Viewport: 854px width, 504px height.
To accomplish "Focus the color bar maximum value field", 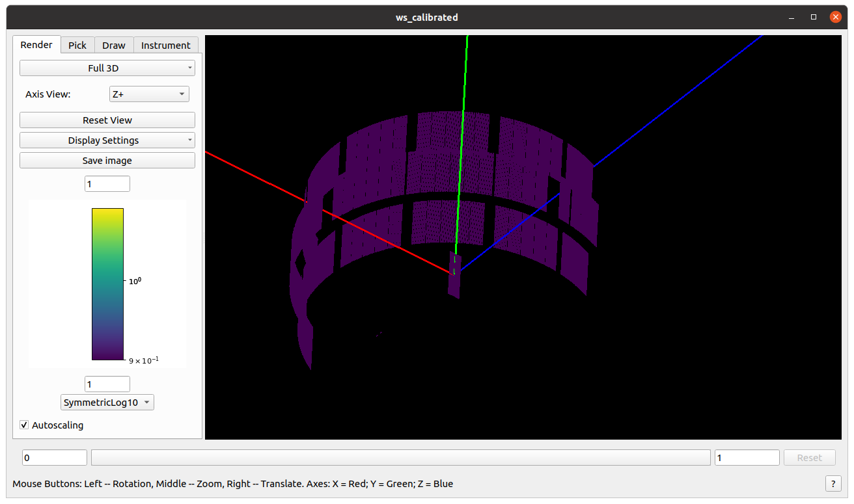I will point(107,184).
